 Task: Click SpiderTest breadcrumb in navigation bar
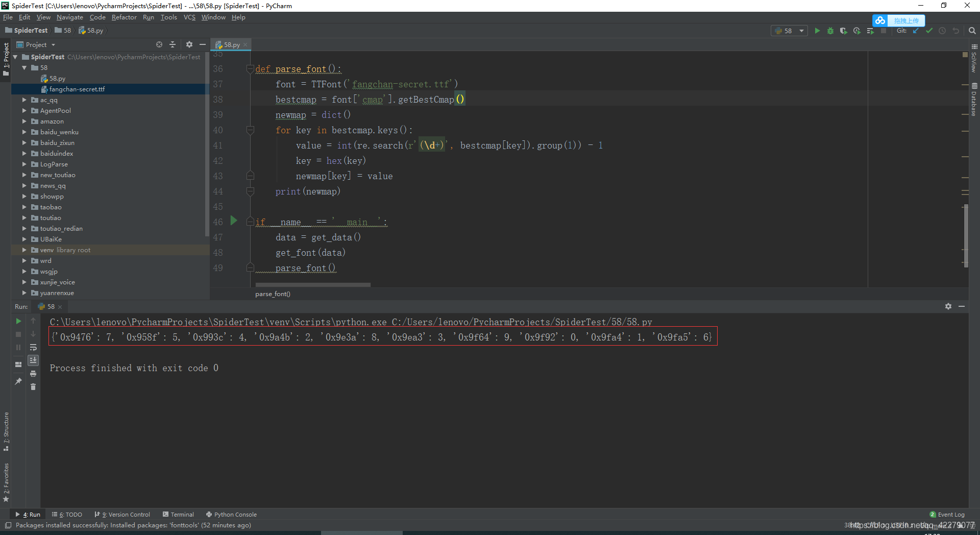click(x=27, y=31)
